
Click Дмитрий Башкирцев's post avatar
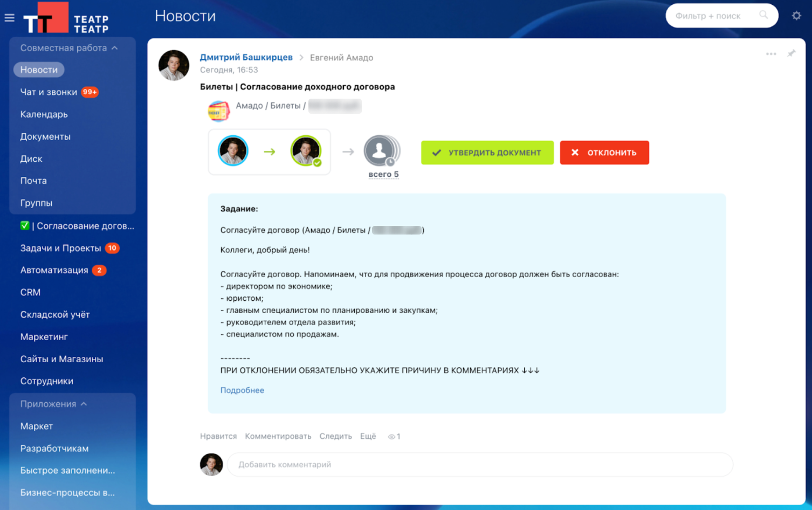(174, 65)
